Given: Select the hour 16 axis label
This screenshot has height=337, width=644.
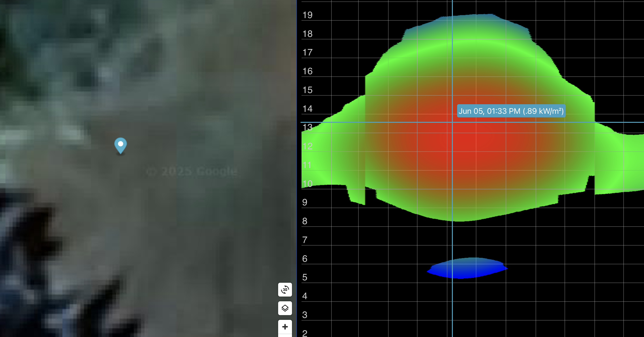Looking at the screenshot, I should (x=307, y=71).
